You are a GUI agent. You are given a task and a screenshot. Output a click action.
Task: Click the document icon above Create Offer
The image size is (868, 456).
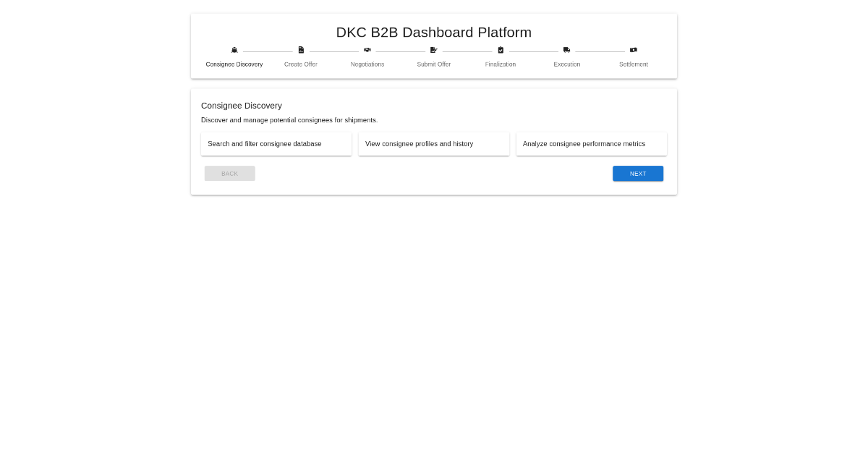[x=301, y=50]
